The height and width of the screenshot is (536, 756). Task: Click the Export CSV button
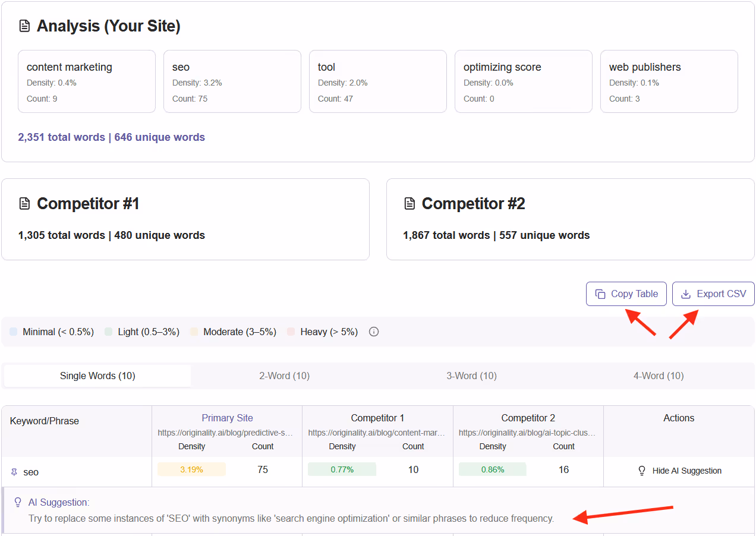coord(713,294)
